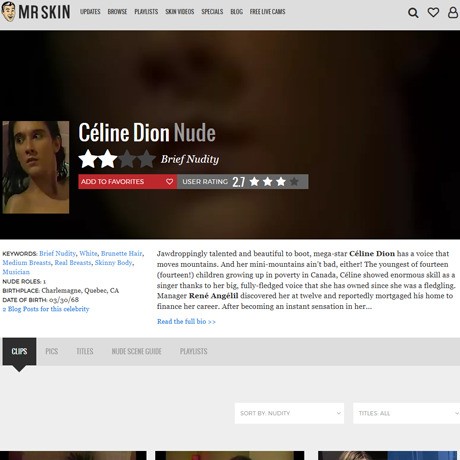Screen dimensions: 460x460
Task: Rate with the fourth user rating star
Action: [x=294, y=182]
